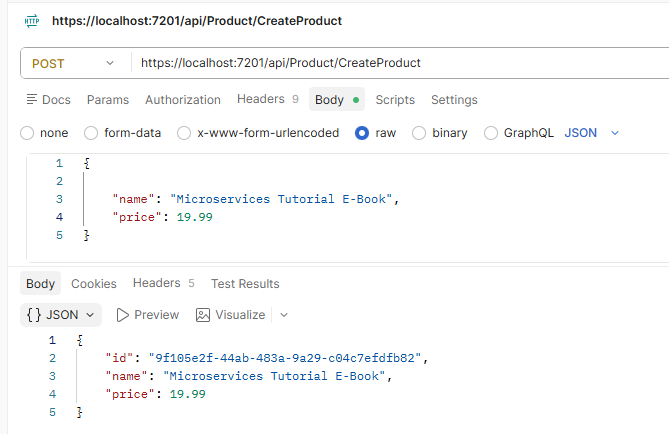This screenshot has height=434, width=669.
Task: View the request Headers 9 tab
Action: coord(268,99)
